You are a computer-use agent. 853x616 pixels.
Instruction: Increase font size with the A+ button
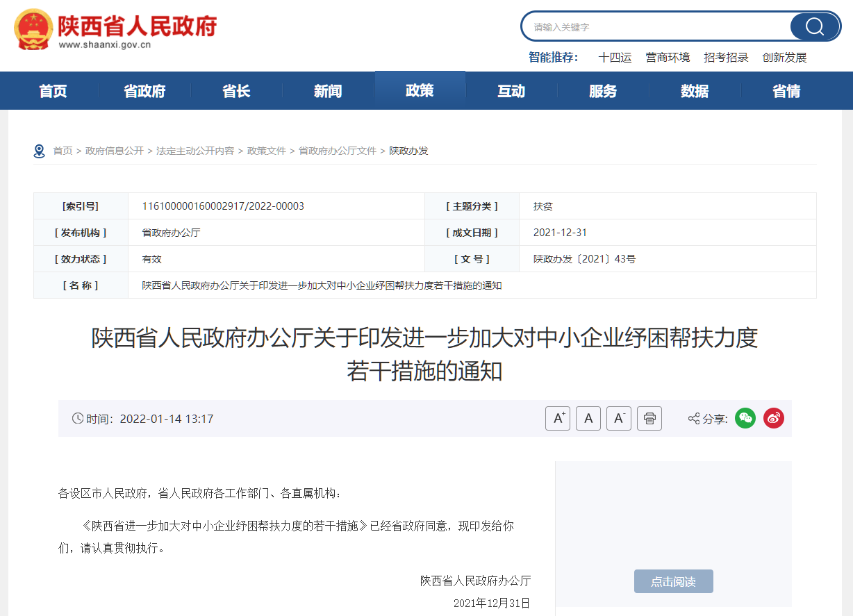click(x=558, y=418)
